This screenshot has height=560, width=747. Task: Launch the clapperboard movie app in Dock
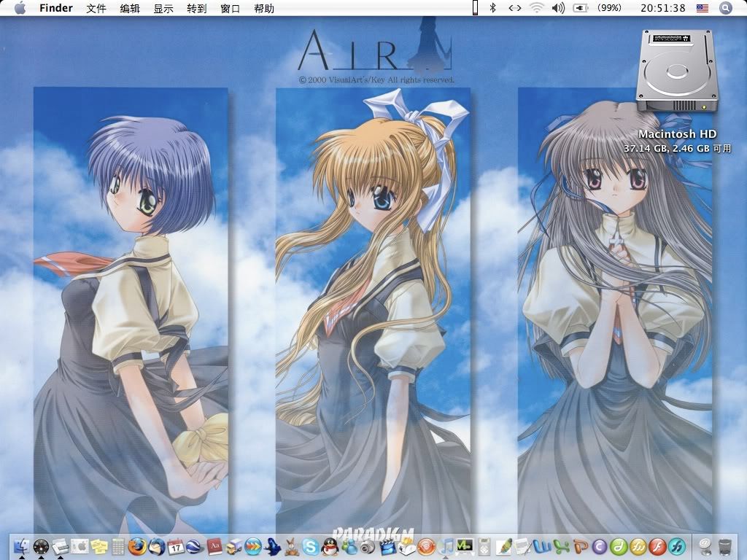click(x=387, y=546)
